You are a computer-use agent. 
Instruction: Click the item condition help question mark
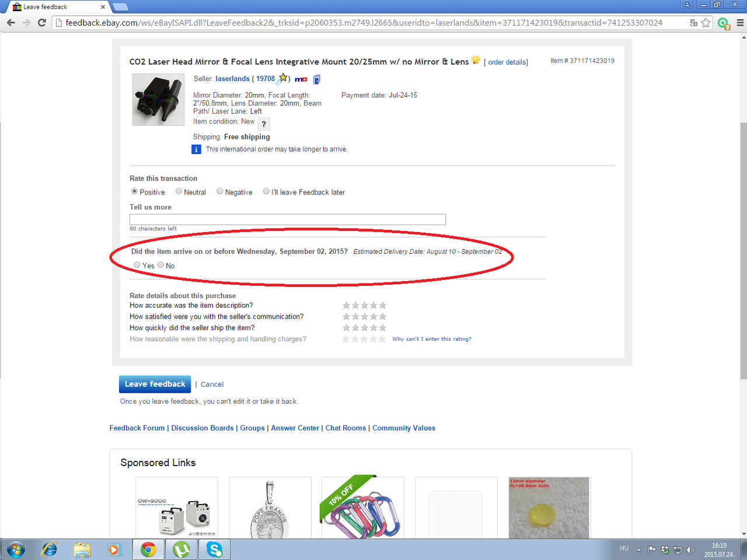[x=264, y=124]
